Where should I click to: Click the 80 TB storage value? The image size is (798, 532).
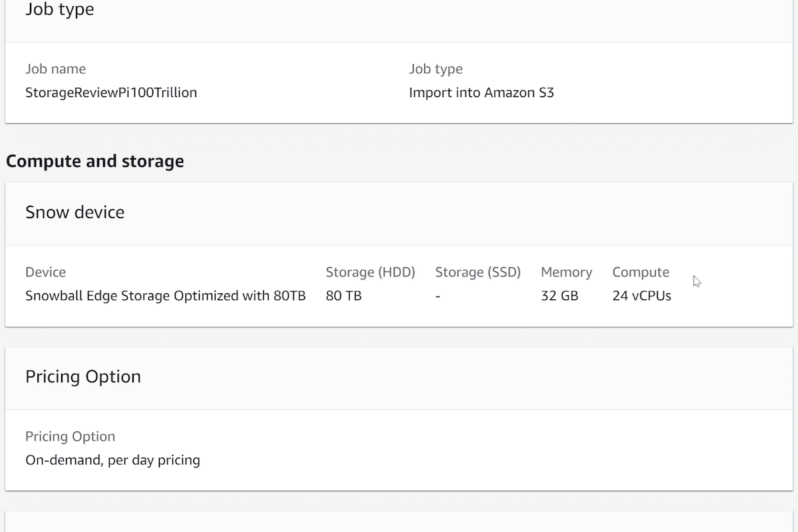tap(344, 296)
